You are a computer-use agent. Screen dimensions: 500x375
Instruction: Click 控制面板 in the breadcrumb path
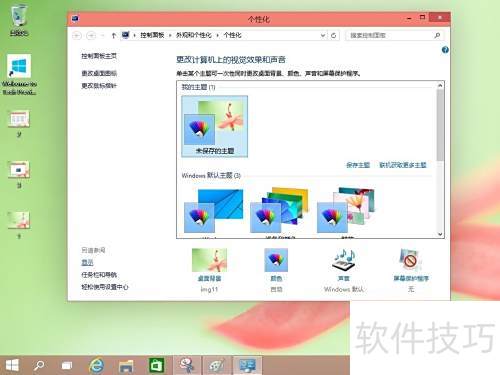pyautogui.click(x=152, y=35)
